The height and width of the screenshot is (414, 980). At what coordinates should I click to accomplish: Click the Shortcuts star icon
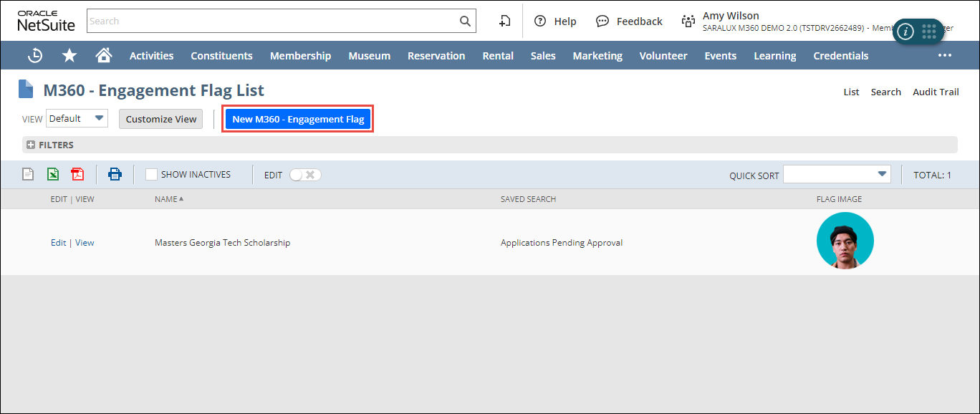69,55
